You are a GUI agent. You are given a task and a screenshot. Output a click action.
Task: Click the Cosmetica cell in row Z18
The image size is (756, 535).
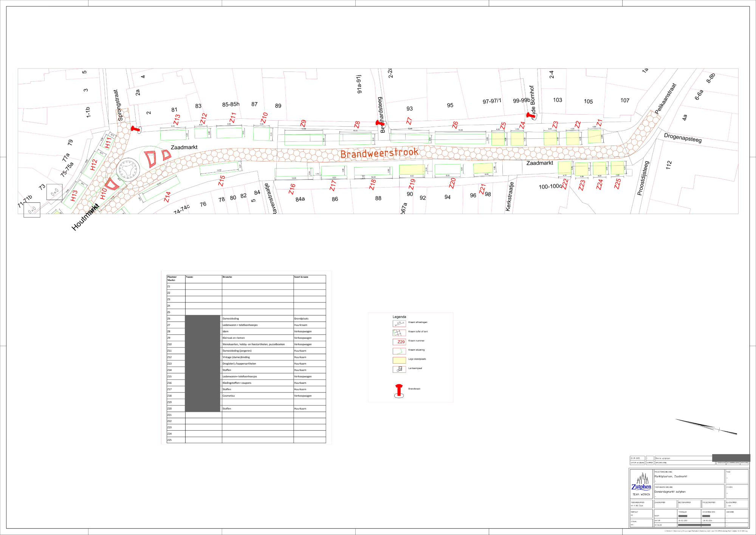[x=229, y=396]
